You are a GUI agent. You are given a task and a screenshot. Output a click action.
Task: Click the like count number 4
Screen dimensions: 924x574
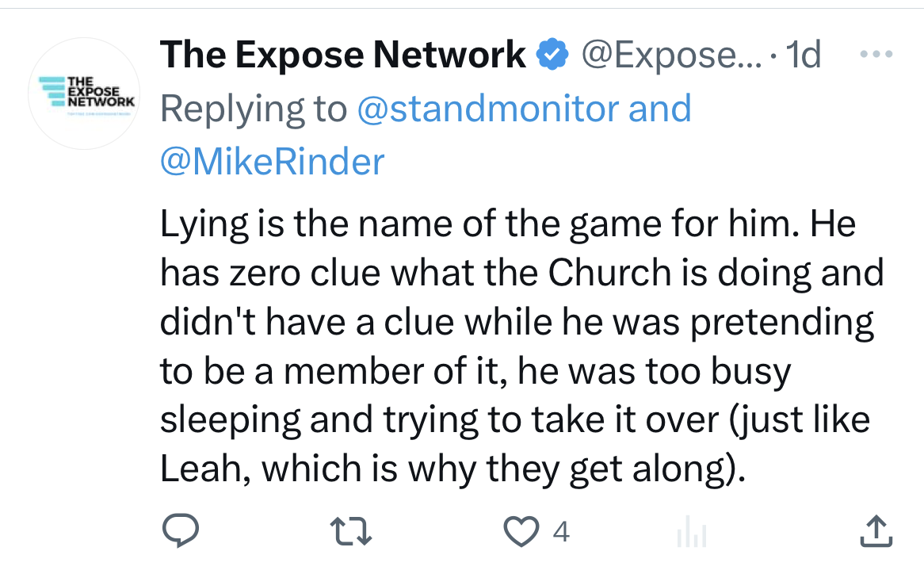(561, 531)
